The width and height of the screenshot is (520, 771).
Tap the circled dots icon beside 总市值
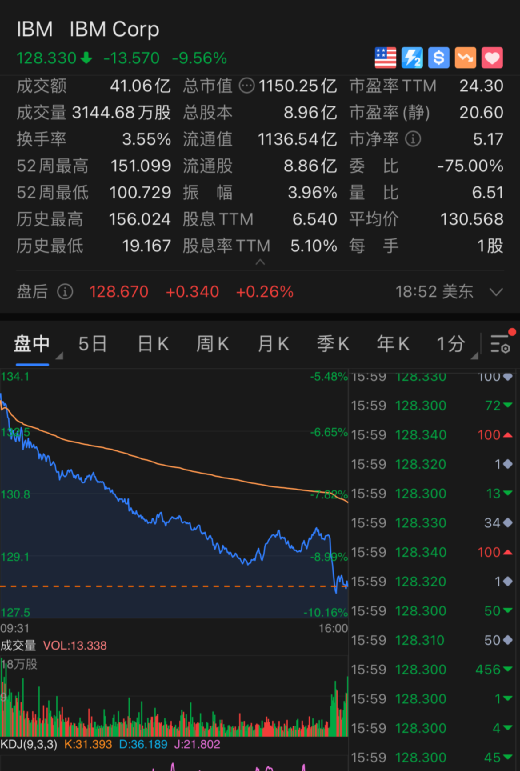[247, 86]
